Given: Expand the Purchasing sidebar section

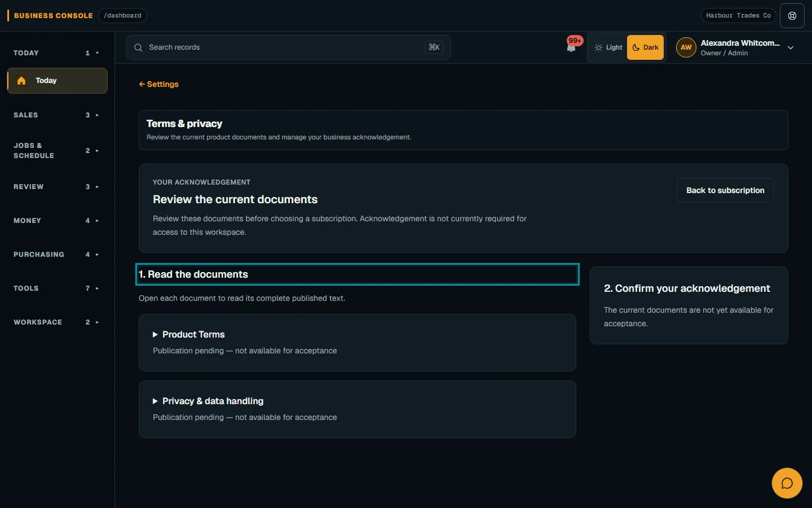Looking at the screenshot, I should [x=56, y=255].
